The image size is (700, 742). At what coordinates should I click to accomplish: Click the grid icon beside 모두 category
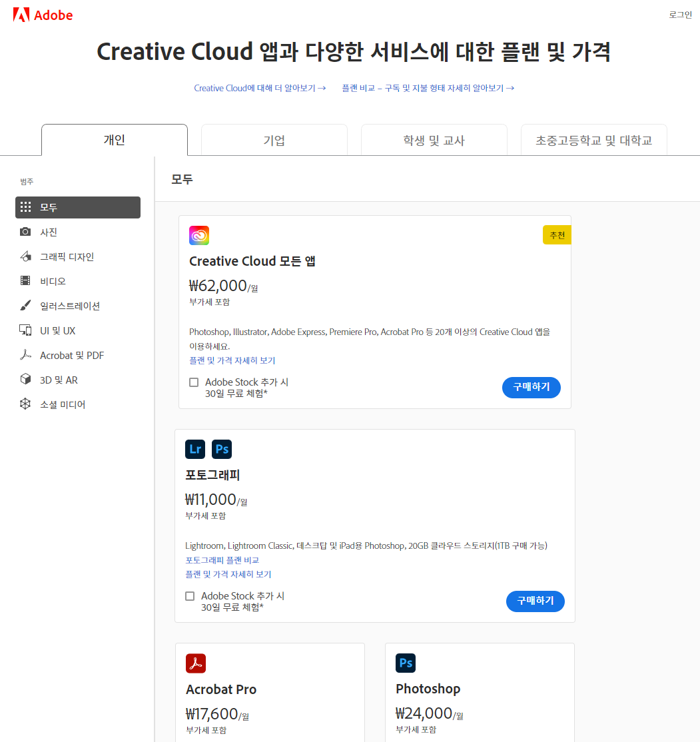click(25, 206)
